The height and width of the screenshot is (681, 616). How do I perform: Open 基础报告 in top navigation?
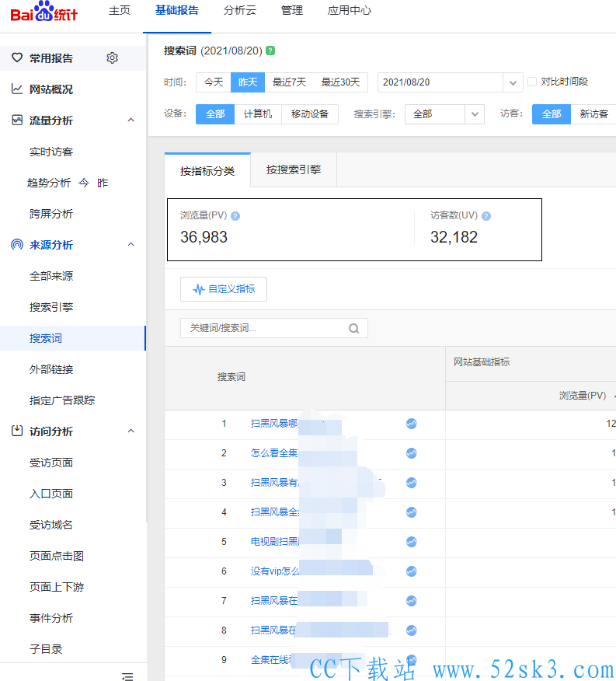[177, 10]
